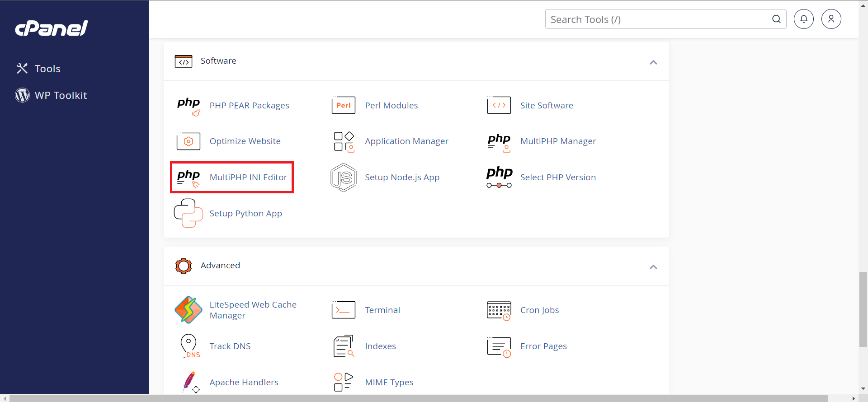The image size is (868, 402).
Task: Click the Track DNS pin icon
Action: pyautogui.click(x=189, y=346)
